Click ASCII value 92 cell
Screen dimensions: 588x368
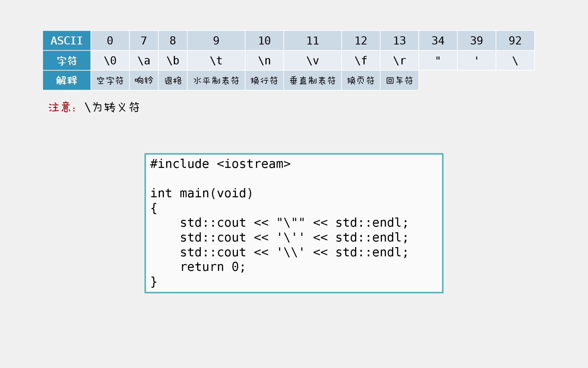point(515,41)
